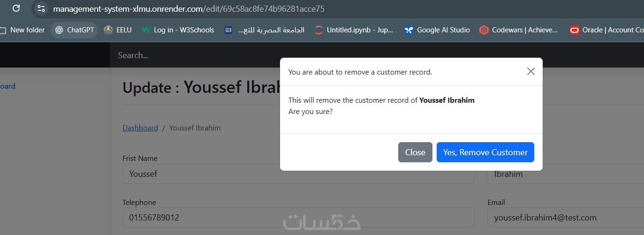Open the EELU bookmark
Screen dimensions: 644x235
coord(118,30)
